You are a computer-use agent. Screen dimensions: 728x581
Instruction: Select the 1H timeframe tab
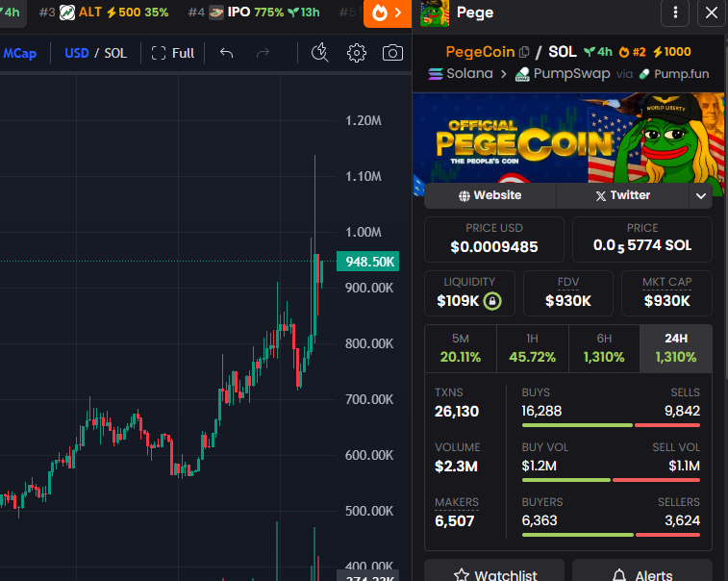(x=533, y=348)
